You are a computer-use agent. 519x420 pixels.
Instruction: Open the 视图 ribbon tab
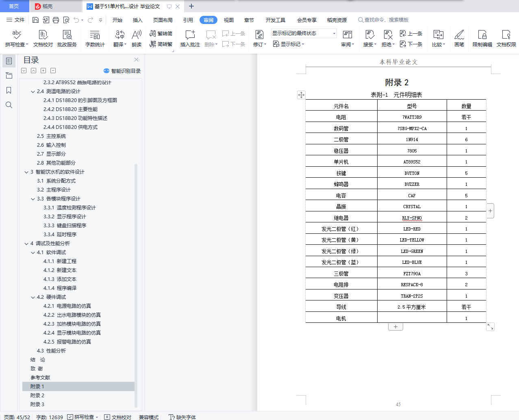click(x=229, y=20)
